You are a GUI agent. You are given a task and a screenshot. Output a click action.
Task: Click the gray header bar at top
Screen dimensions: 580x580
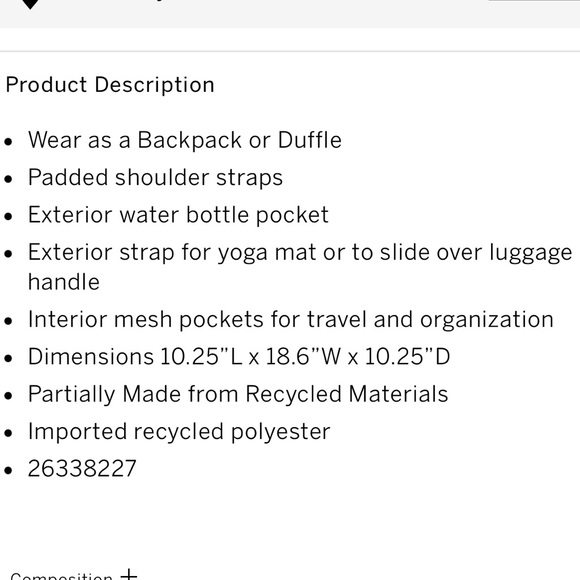[290, 14]
